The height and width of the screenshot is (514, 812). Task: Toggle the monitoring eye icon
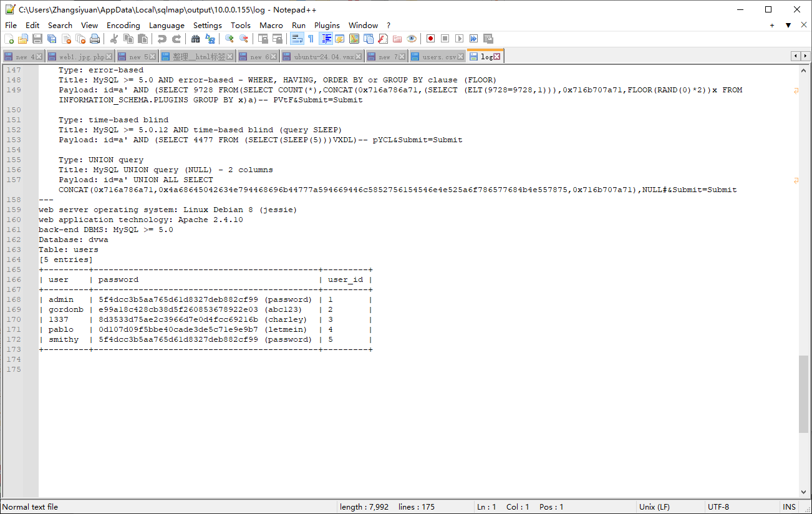click(412, 39)
